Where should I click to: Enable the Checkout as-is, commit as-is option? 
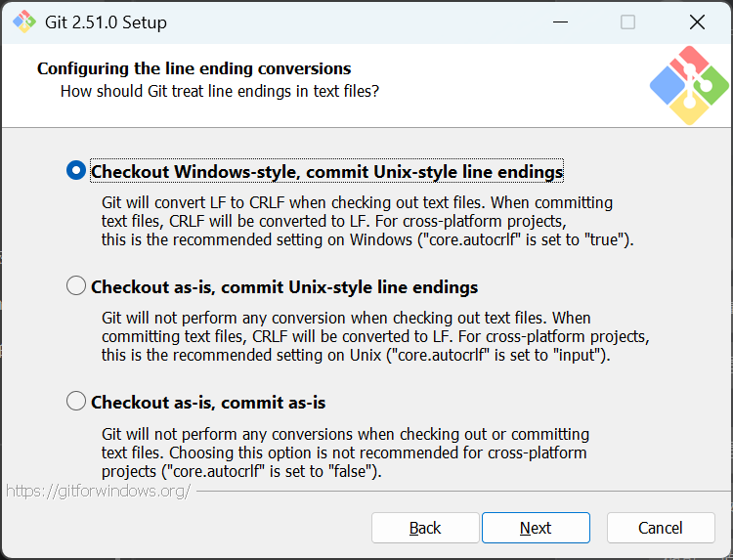76,401
